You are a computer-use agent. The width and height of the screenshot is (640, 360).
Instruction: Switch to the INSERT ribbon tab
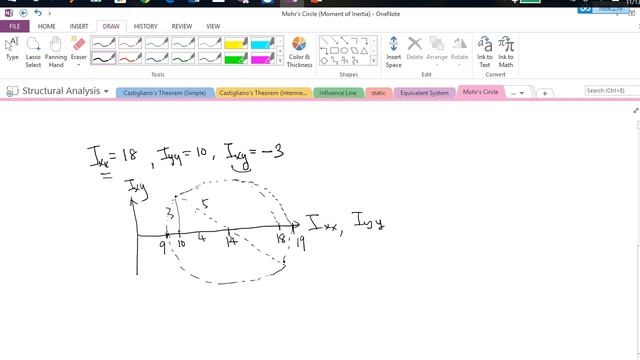79,26
